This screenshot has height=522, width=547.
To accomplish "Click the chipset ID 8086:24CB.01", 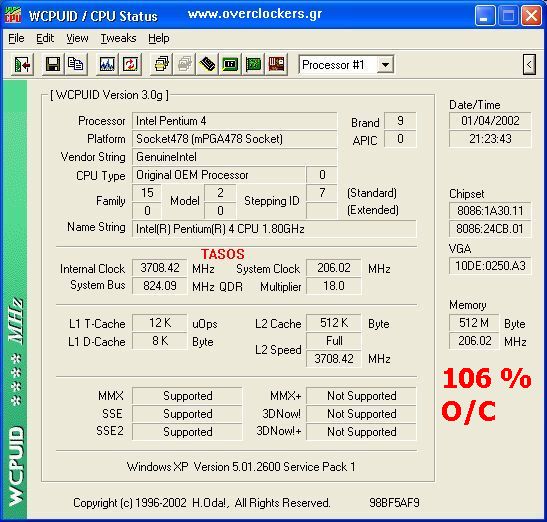I will click(x=490, y=229).
